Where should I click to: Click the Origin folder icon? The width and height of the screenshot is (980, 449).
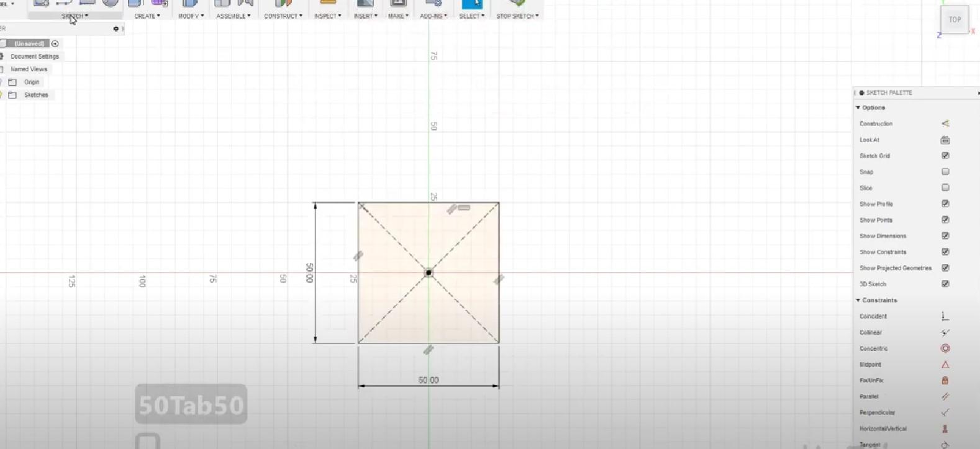pyautogui.click(x=12, y=82)
